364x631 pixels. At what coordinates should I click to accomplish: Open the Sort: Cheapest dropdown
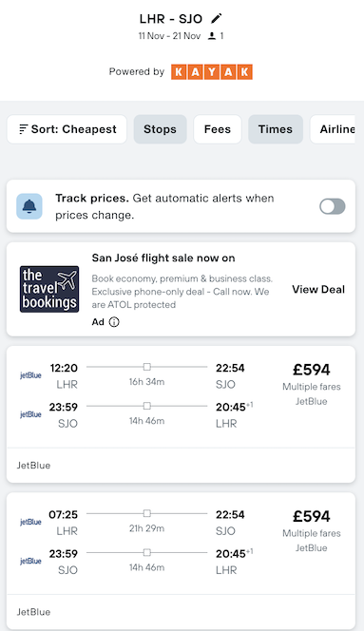tap(67, 129)
